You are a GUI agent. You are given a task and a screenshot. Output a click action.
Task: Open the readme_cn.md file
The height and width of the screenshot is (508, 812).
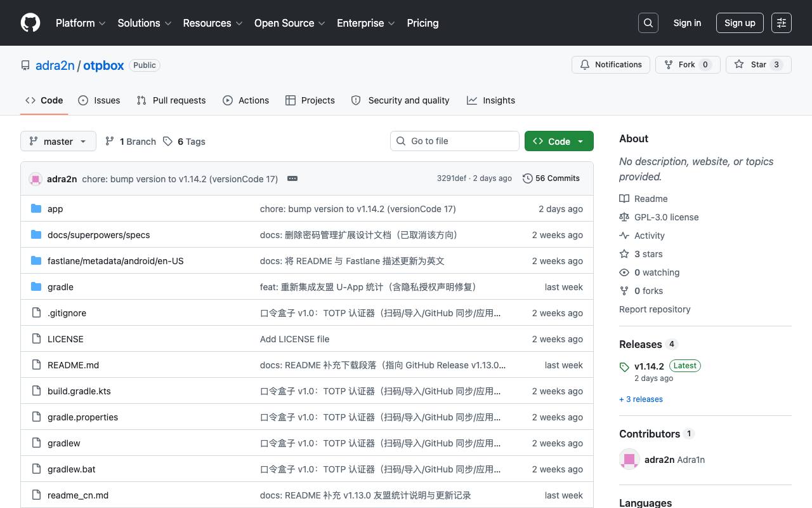pos(78,495)
